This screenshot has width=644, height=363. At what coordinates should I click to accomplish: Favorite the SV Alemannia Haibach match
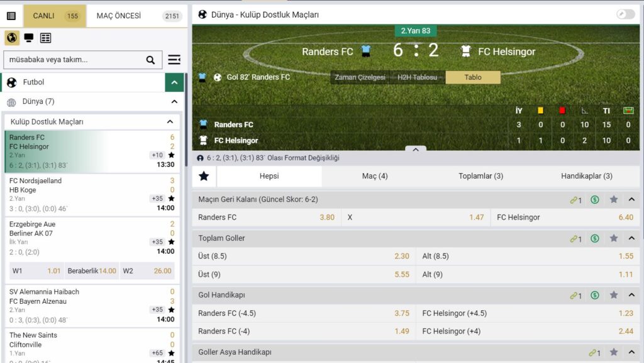171,310
